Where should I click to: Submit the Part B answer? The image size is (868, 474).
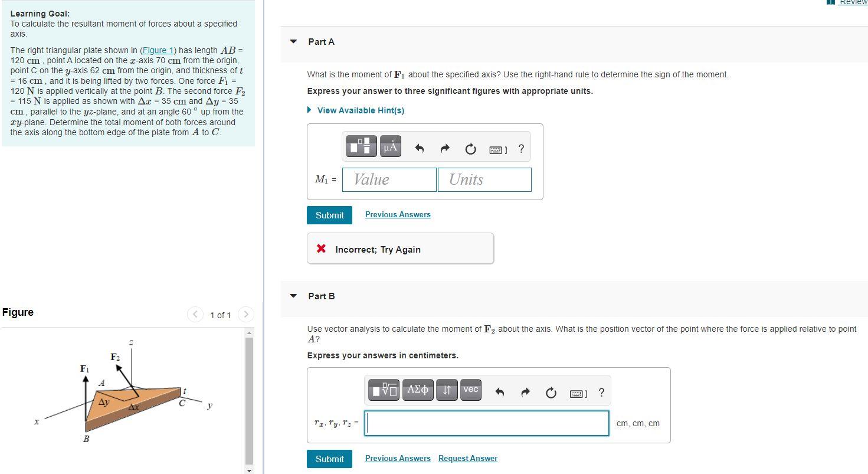(x=329, y=459)
